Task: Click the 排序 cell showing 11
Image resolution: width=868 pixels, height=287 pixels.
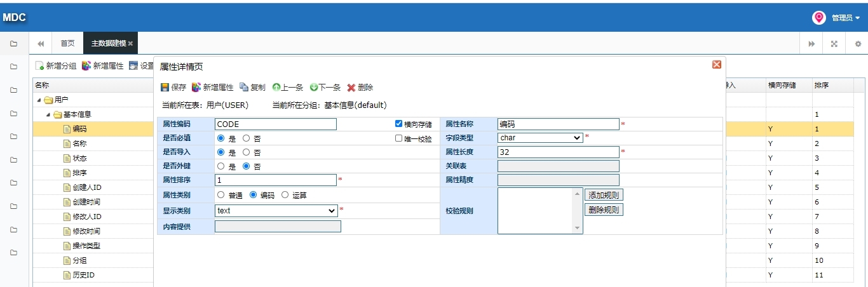Action: pyautogui.click(x=832, y=275)
